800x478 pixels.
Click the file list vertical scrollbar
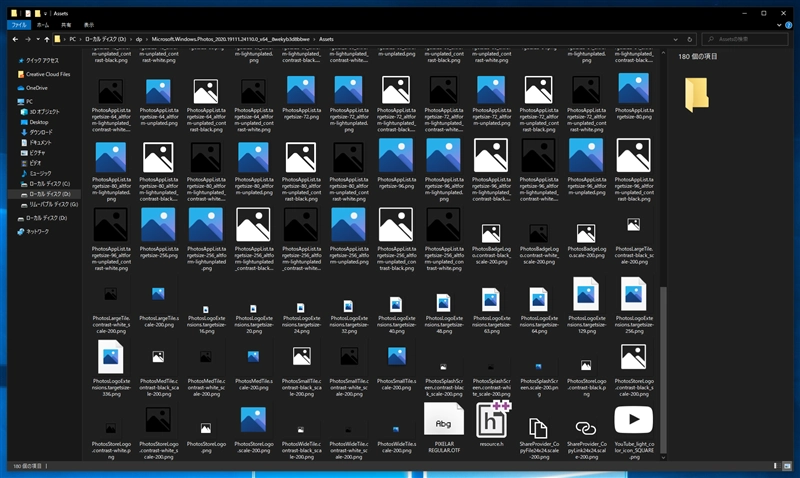point(663,369)
